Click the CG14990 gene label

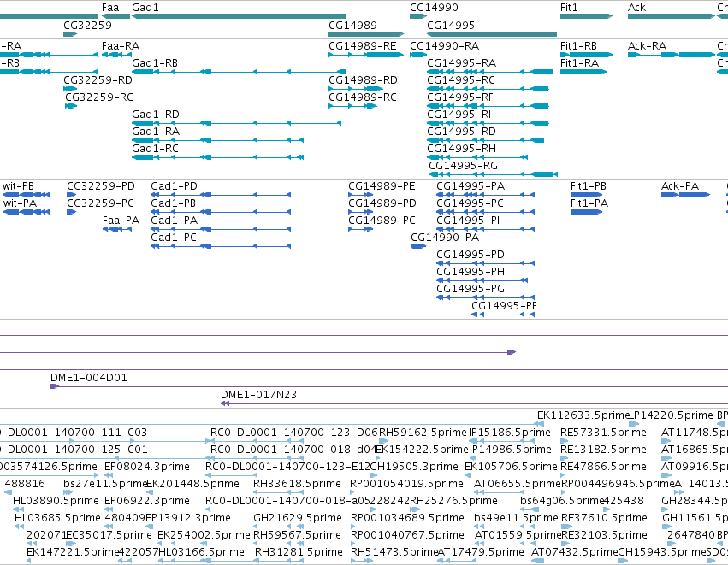coord(434,8)
